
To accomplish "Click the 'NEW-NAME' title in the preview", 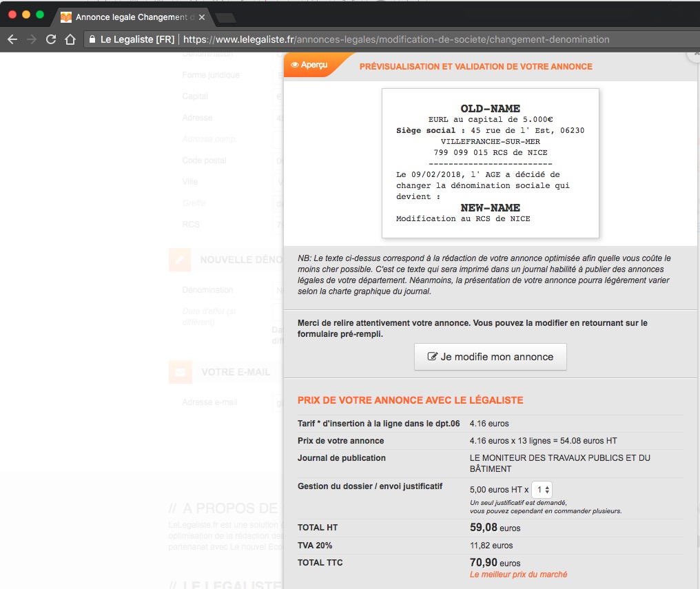I will 490,207.
